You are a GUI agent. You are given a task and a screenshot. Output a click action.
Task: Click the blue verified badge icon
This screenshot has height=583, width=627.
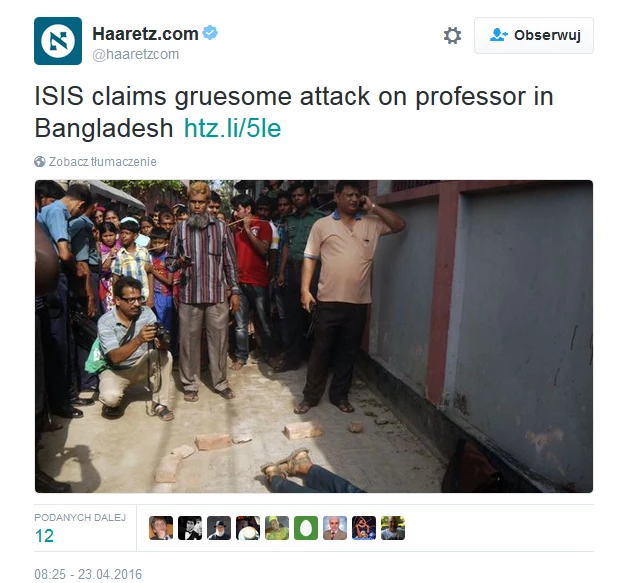click(210, 33)
